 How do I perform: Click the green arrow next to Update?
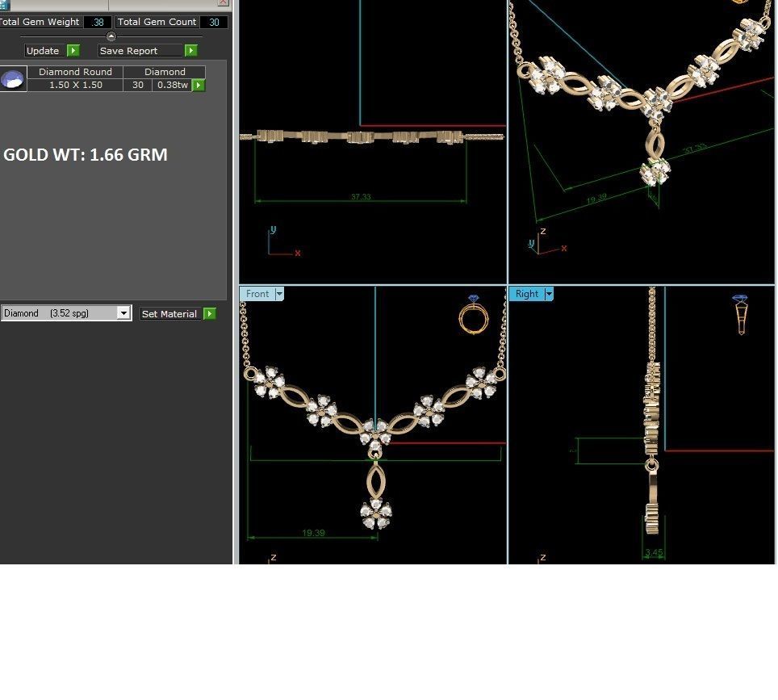pyautogui.click(x=73, y=51)
